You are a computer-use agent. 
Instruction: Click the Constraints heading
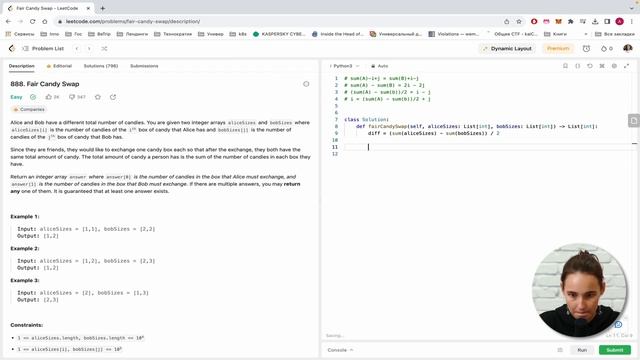(x=27, y=325)
